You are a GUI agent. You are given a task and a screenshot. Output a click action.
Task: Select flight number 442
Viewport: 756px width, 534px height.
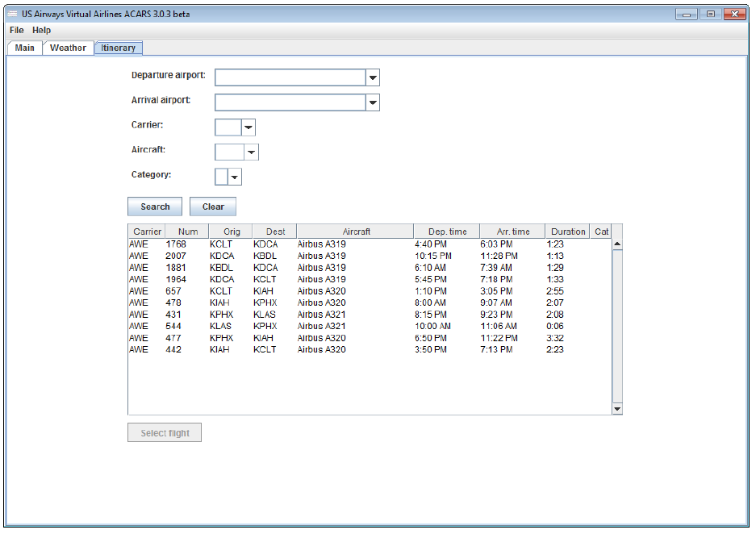coord(173,350)
